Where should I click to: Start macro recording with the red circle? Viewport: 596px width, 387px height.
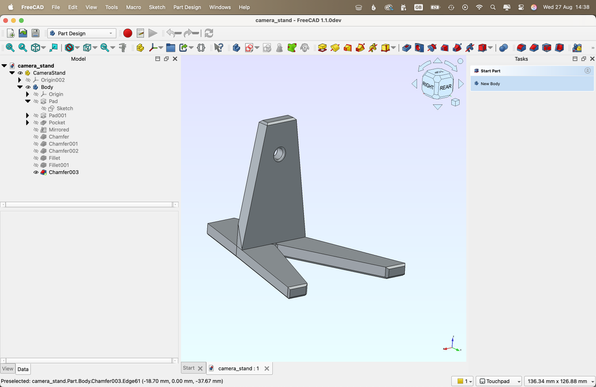click(x=128, y=33)
